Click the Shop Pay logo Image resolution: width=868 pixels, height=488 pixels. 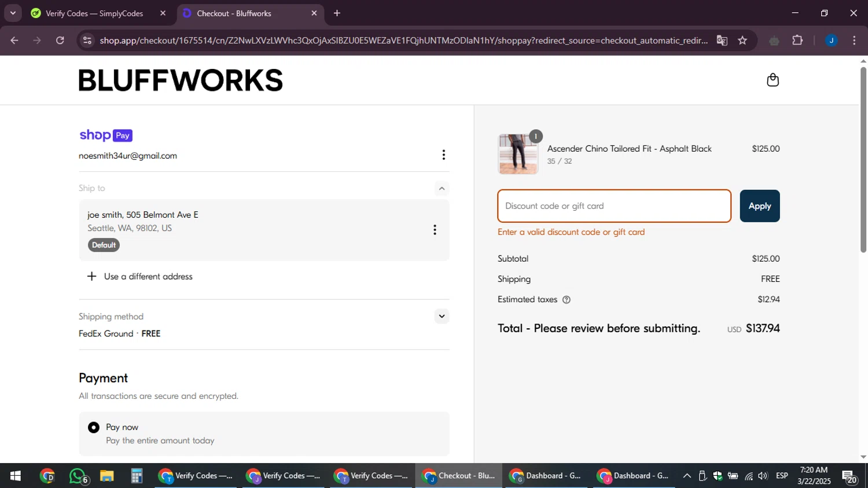[106, 135]
